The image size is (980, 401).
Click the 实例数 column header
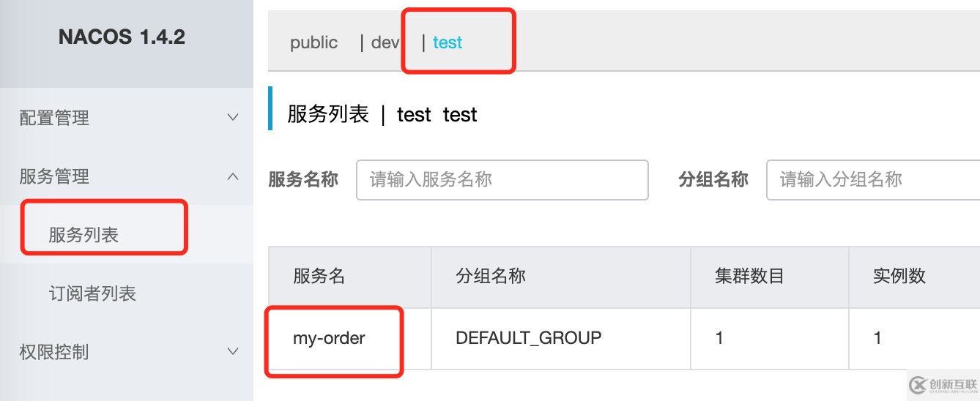click(x=899, y=276)
